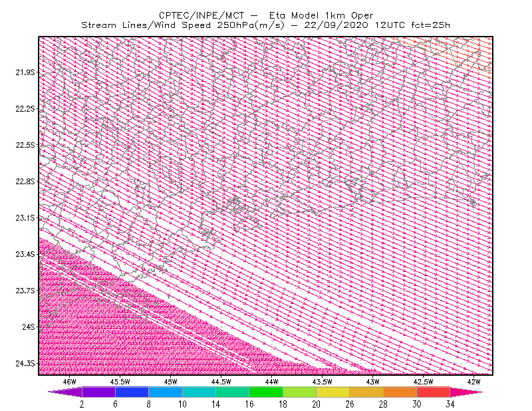The width and height of the screenshot is (532, 411).
Task: Click the 42W longitude axis label
Action: [474, 382]
